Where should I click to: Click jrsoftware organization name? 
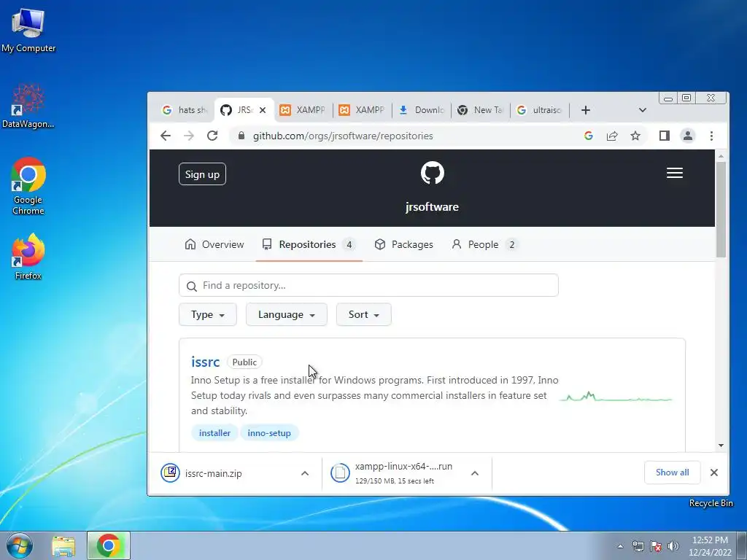tap(432, 206)
